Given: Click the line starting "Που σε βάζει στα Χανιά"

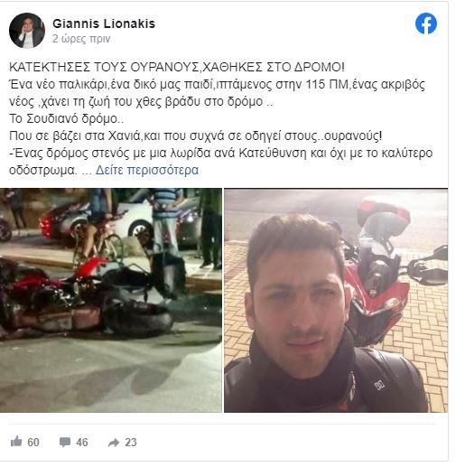Looking at the screenshot, I should (x=195, y=136).
